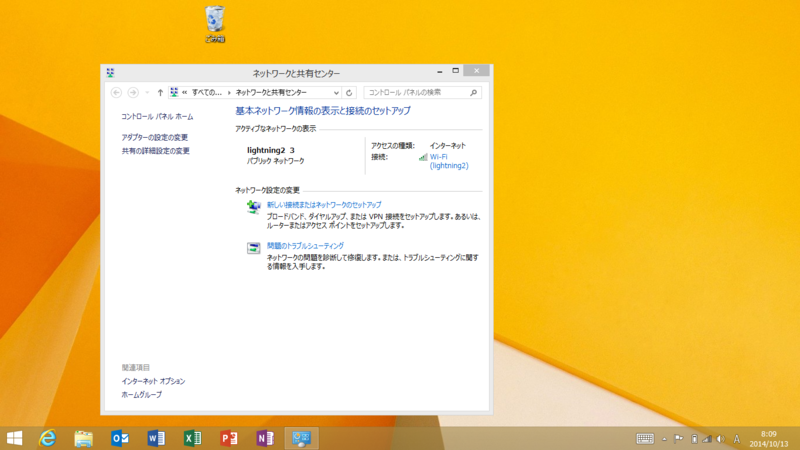Click the IME input mode A indicator
Image resolution: width=800 pixels, height=450 pixels.
point(736,439)
